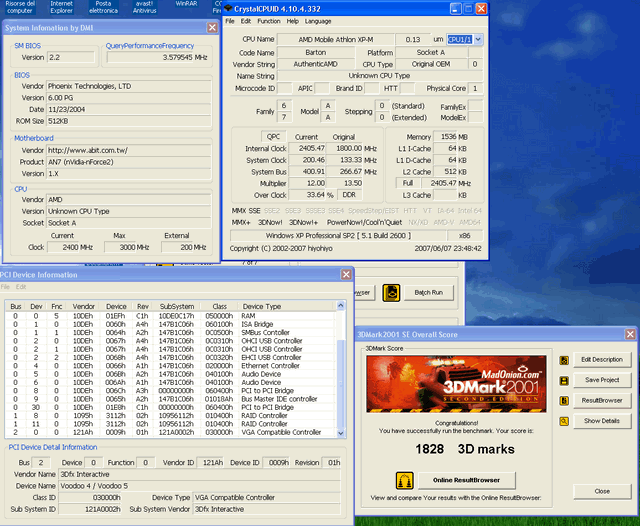Click the Online ResultBrowser button
640x526 pixels.
[x=467, y=480]
